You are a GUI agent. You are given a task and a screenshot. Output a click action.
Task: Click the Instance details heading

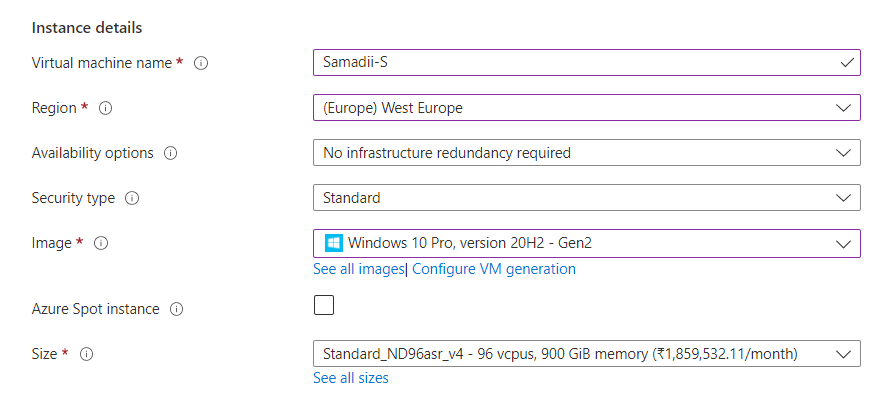pyautogui.click(x=87, y=27)
